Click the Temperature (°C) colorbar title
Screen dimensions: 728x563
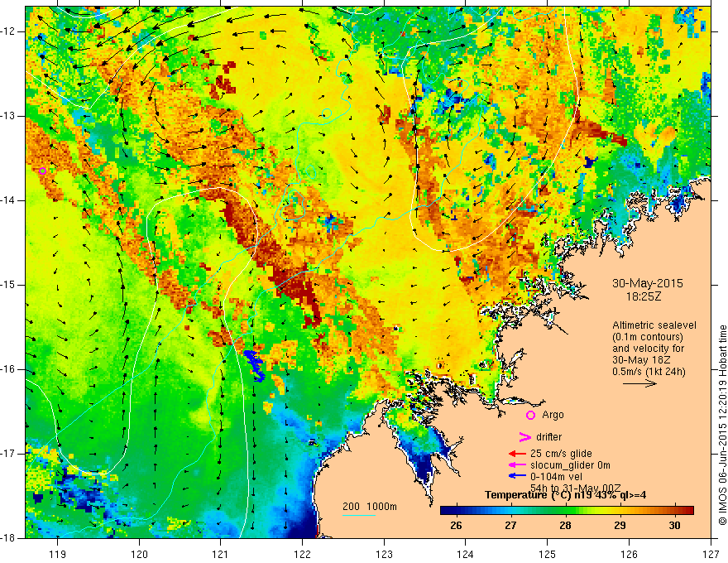tap(566, 495)
